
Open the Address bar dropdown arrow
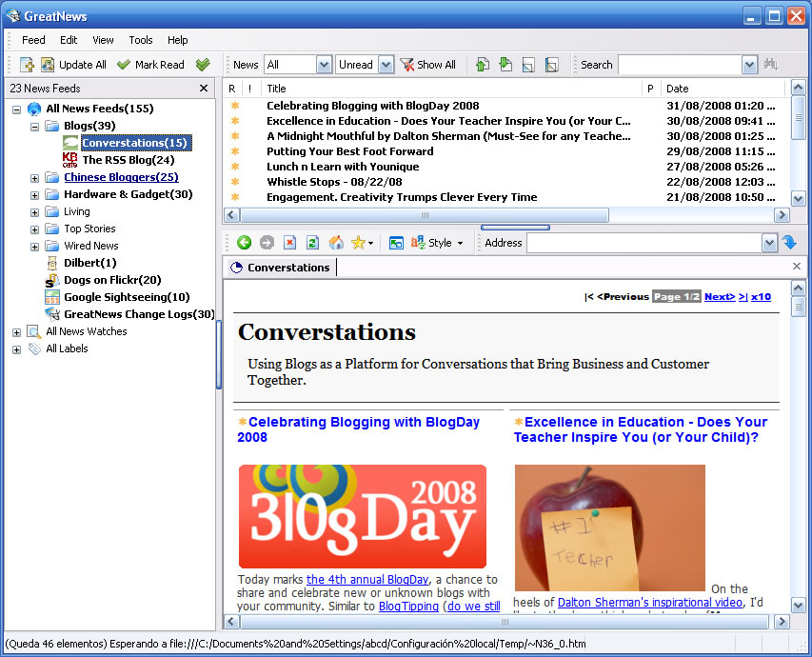pos(769,243)
